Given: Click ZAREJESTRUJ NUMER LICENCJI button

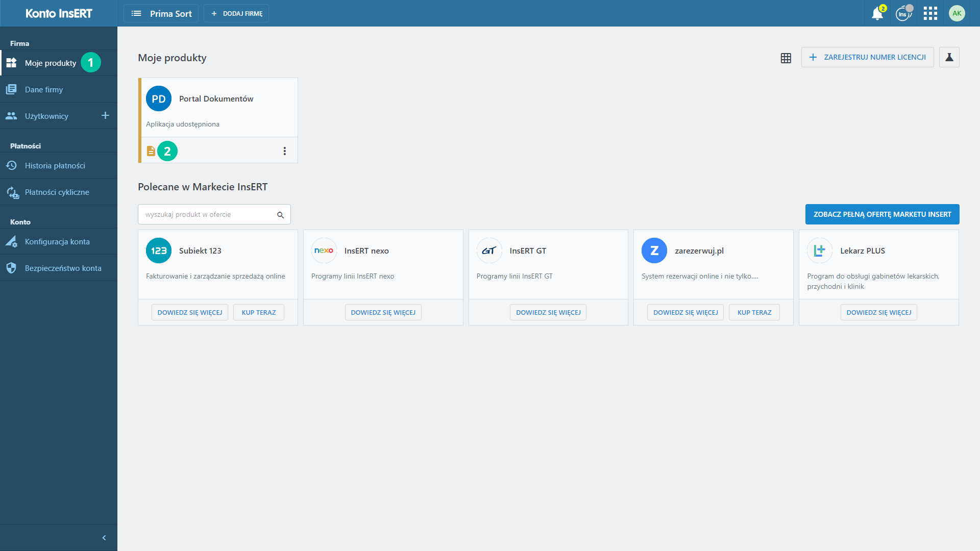Looking at the screenshot, I should 867,57.
